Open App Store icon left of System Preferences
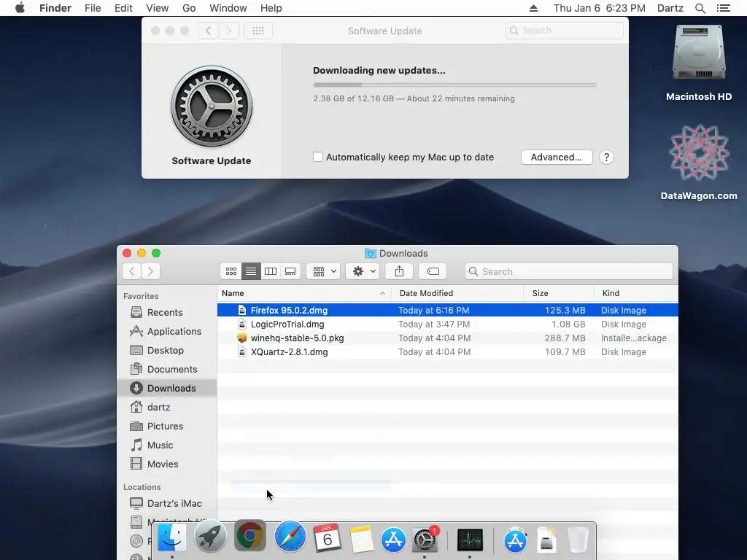 393,540
